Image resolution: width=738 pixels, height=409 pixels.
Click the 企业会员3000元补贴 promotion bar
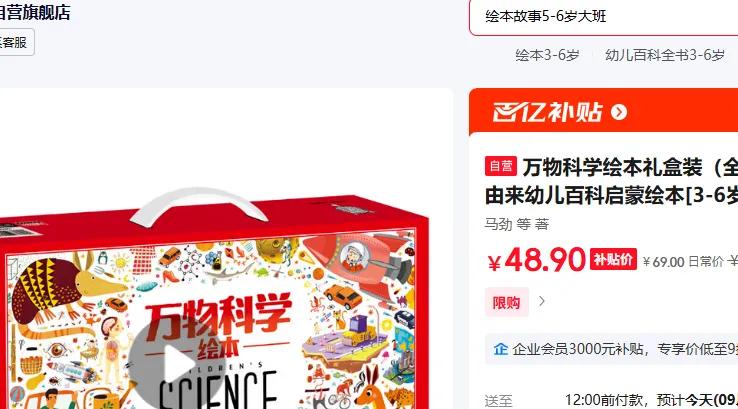click(611, 349)
